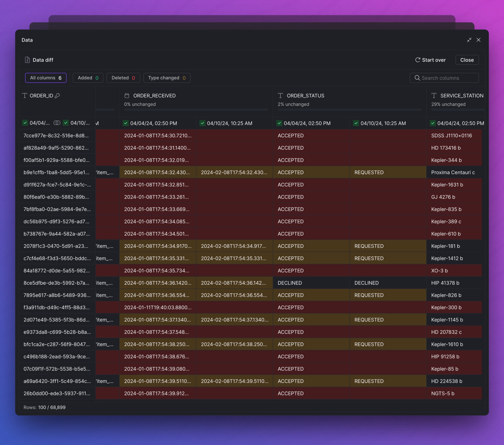The height and width of the screenshot is (445, 504).
Task: Switch to the Deleted filter tab
Action: (123, 78)
